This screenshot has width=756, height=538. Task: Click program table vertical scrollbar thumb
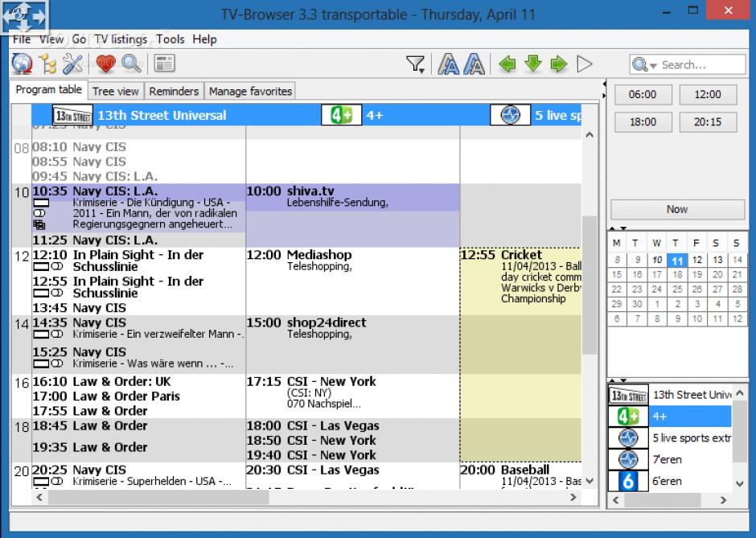[x=590, y=285]
